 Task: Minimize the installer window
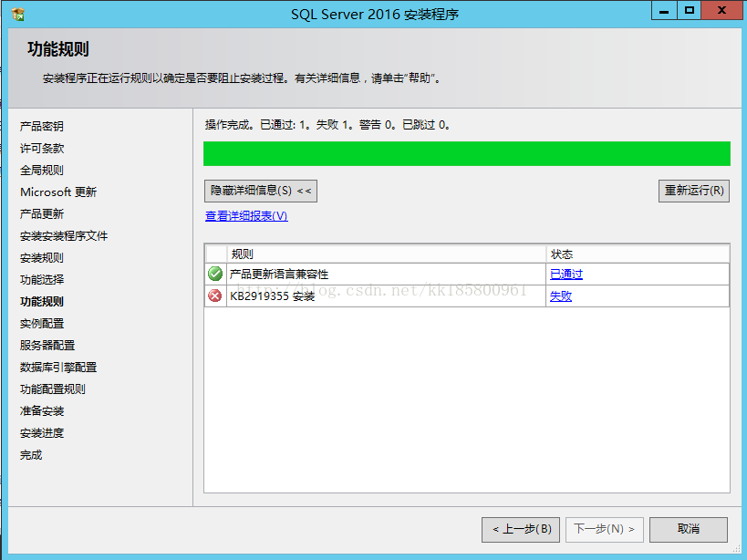click(x=664, y=10)
